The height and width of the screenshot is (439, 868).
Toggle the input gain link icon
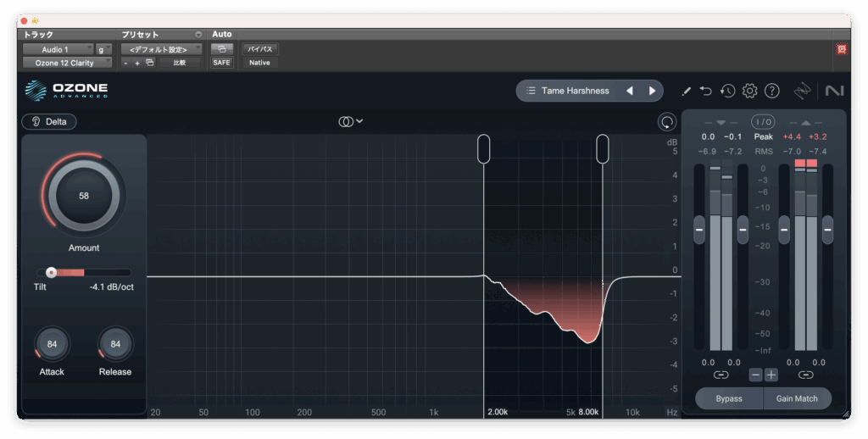pyautogui.click(x=721, y=375)
